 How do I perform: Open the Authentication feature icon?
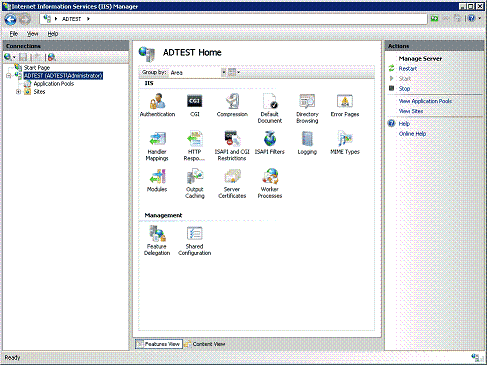tap(157, 105)
